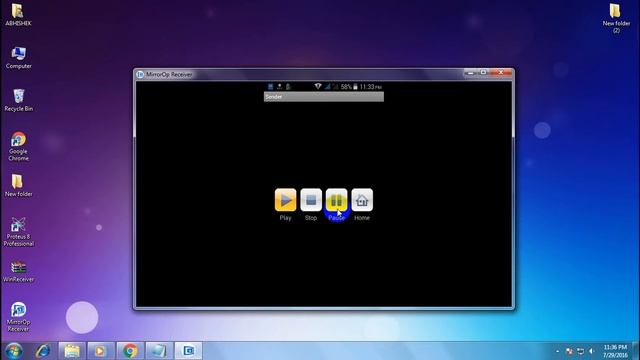Click the Home icon button
The width and height of the screenshot is (640, 360).
(362, 200)
